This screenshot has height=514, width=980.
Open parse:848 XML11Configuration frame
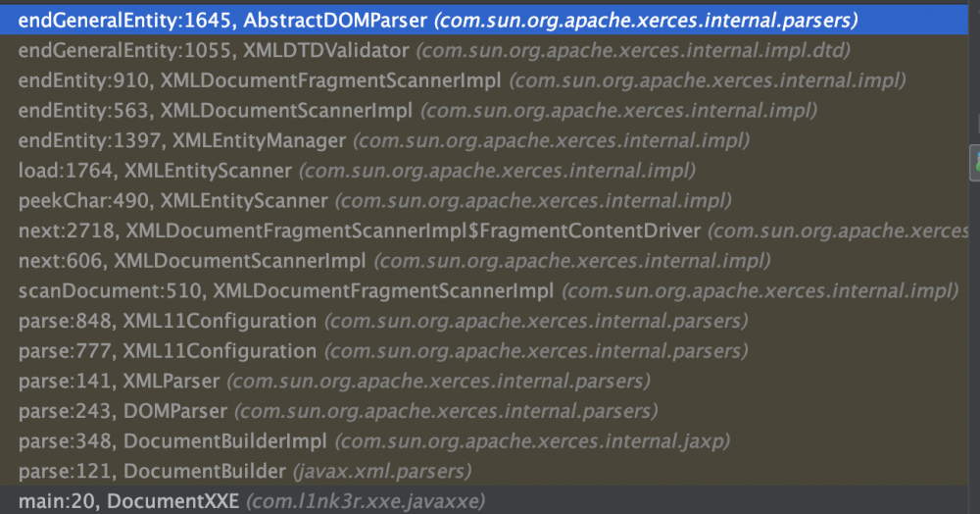click(167, 321)
